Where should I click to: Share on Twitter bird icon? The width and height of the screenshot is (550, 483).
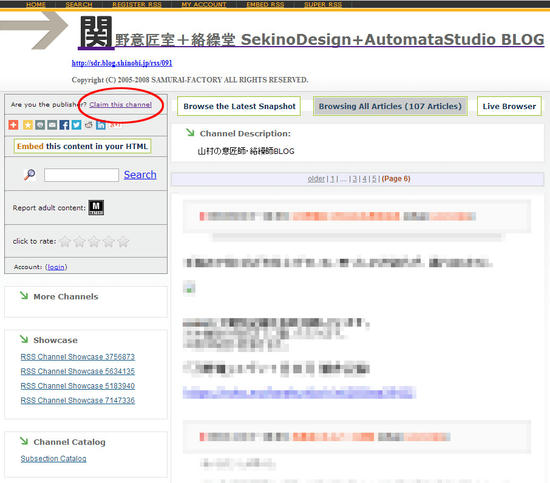[x=76, y=125]
